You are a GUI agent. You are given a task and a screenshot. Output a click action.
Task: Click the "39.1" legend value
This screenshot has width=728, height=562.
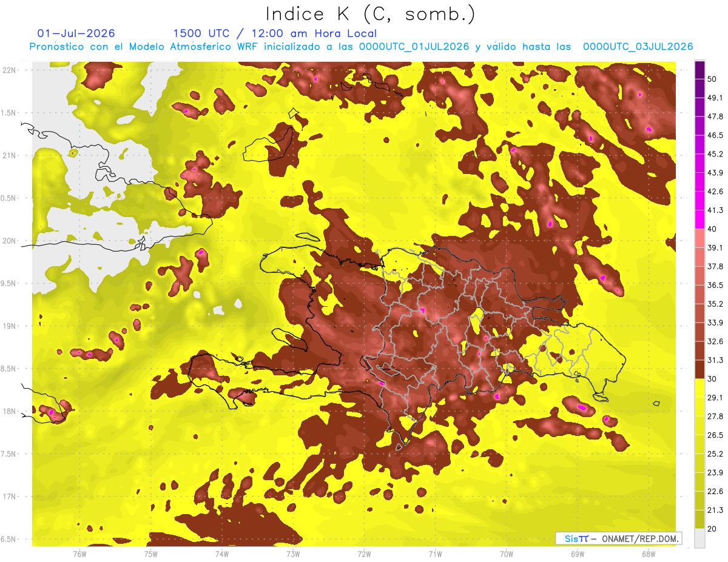coord(715,247)
